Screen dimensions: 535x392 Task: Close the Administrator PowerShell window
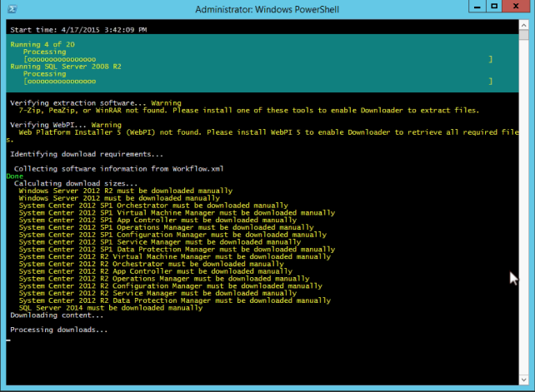point(516,6)
